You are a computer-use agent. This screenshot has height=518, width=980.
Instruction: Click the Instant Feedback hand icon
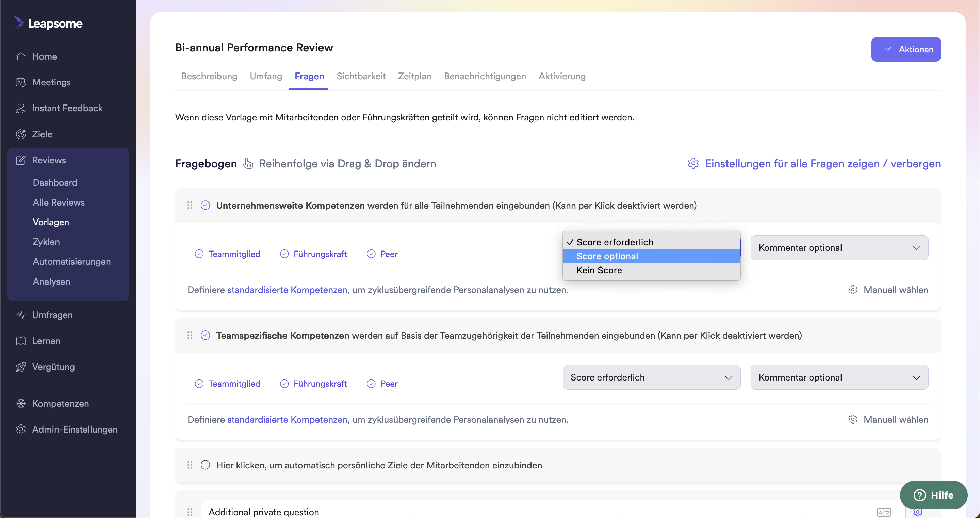point(21,108)
